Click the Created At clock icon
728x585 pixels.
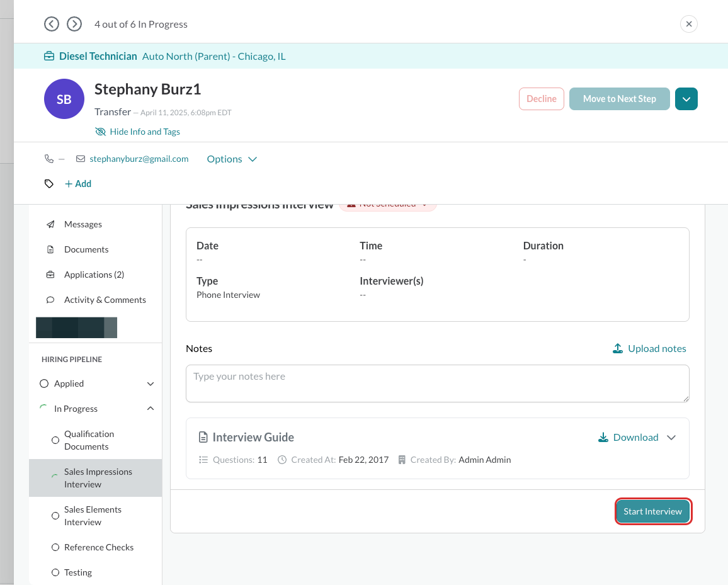point(282,460)
